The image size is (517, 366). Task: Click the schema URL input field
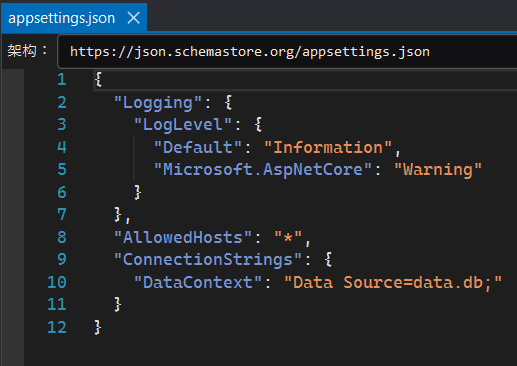287,52
